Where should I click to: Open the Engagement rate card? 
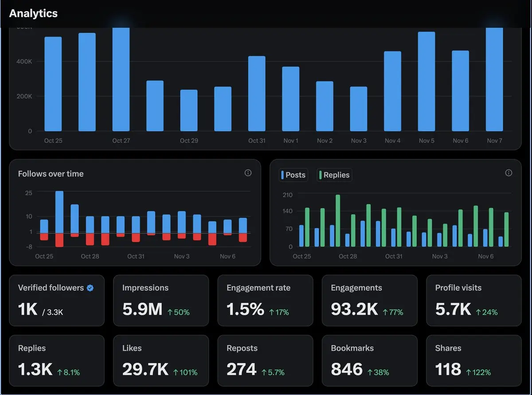click(265, 301)
